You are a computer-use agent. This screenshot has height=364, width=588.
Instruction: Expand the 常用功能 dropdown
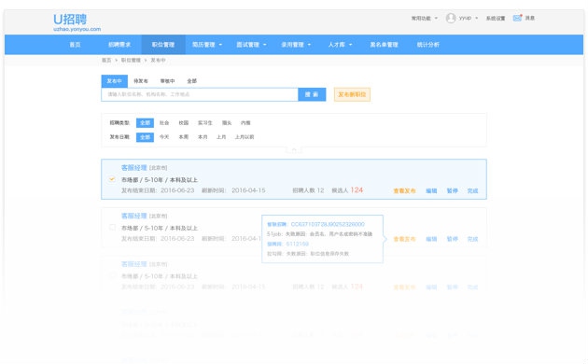[424, 18]
